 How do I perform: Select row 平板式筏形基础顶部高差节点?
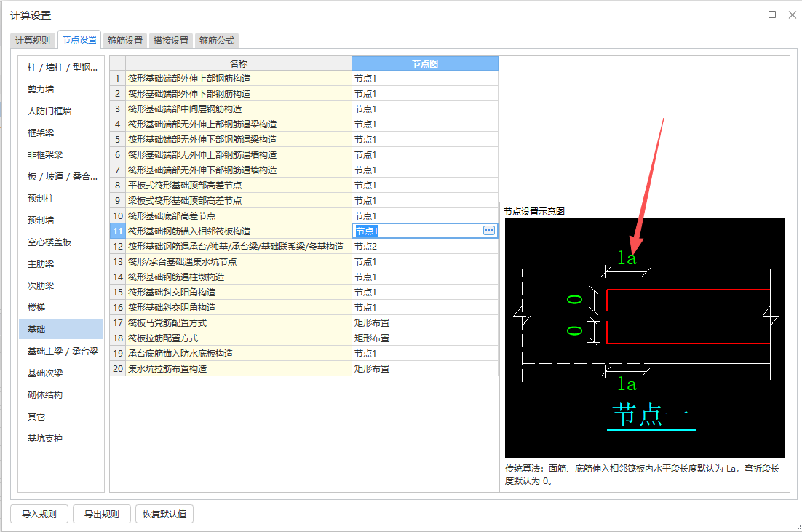tap(239, 185)
